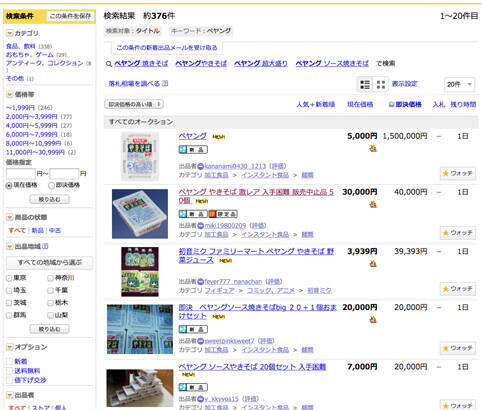Click auction icon under 5,000円 price
The width and height of the screenshot is (482, 410).
pyautogui.click(x=373, y=148)
